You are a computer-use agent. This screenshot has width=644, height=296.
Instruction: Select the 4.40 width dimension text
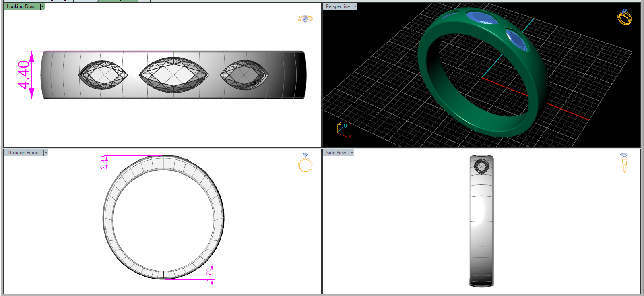coord(24,75)
